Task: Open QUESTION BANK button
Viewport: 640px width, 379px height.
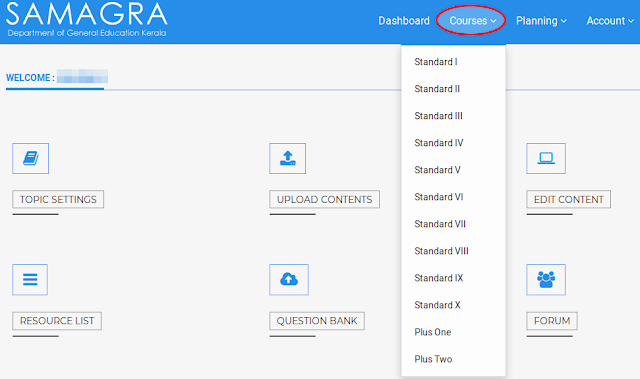Action: click(317, 321)
